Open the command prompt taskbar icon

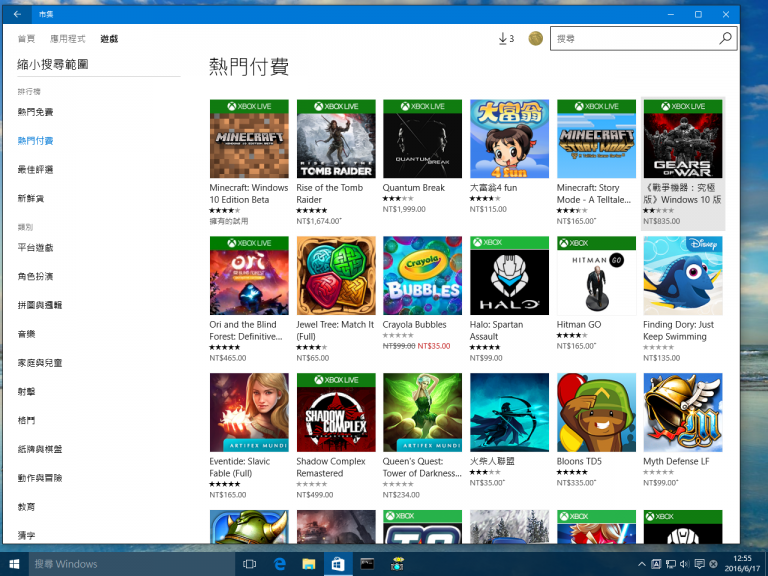pyautogui.click(x=367, y=564)
